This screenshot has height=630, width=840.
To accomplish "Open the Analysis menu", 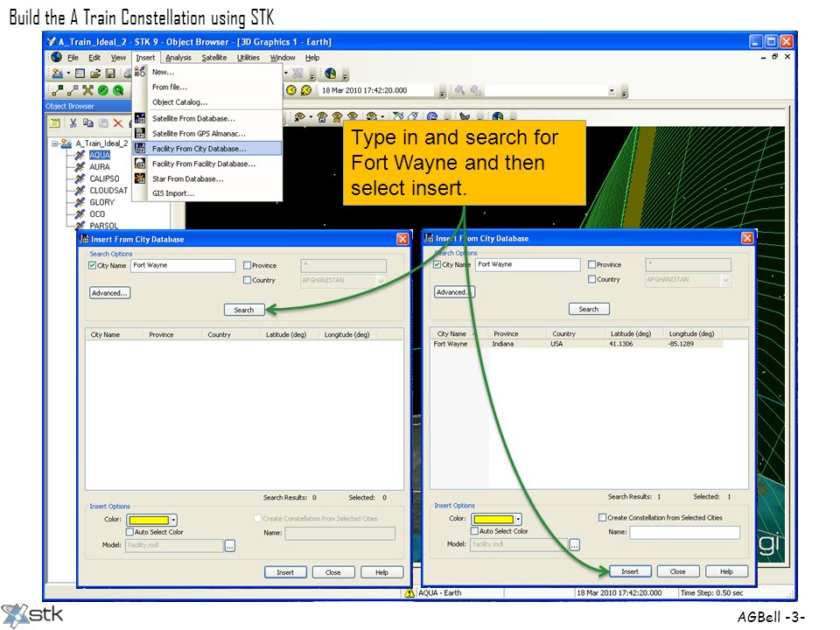I will pos(178,58).
